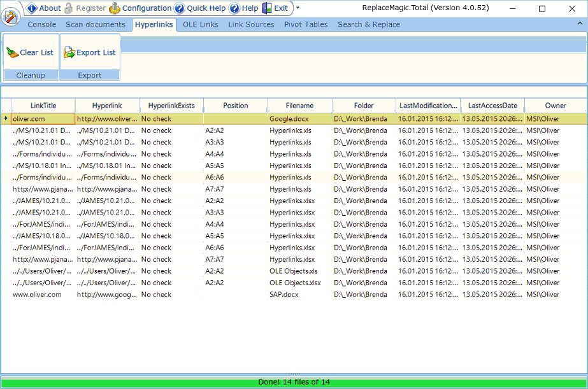Click the ReplaceMagic application logo button
Viewport: 588px width, 389px height.
(10, 17)
